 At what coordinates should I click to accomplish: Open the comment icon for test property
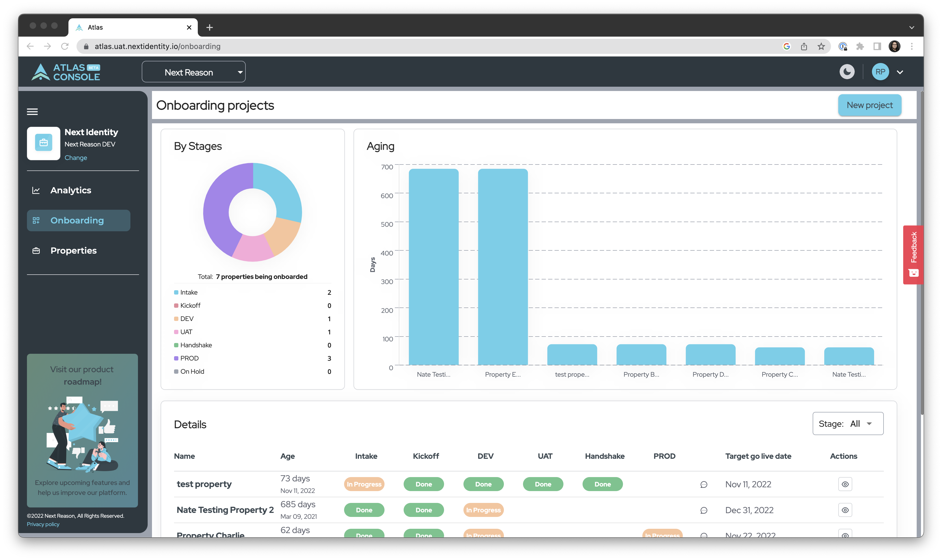tap(704, 484)
